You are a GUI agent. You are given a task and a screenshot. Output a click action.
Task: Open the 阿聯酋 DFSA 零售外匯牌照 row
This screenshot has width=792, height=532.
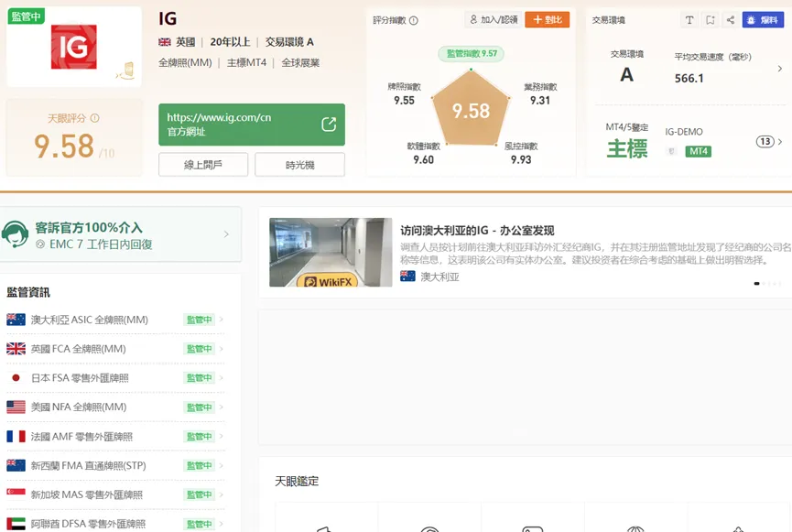115,524
